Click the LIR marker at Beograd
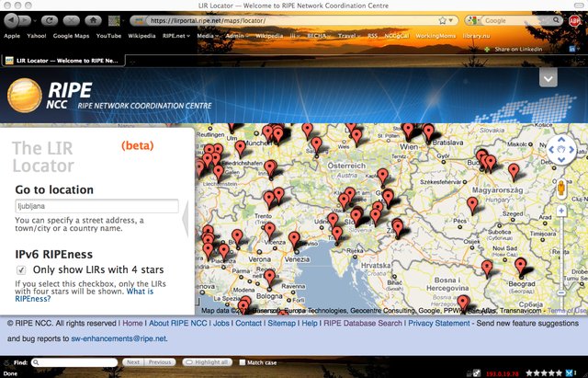 tap(521, 268)
